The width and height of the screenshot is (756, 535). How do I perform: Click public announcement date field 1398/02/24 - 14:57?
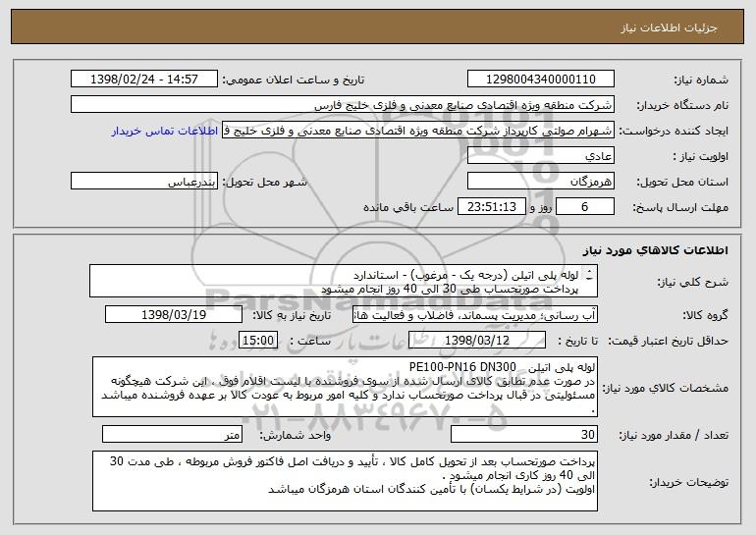pyautogui.click(x=144, y=80)
